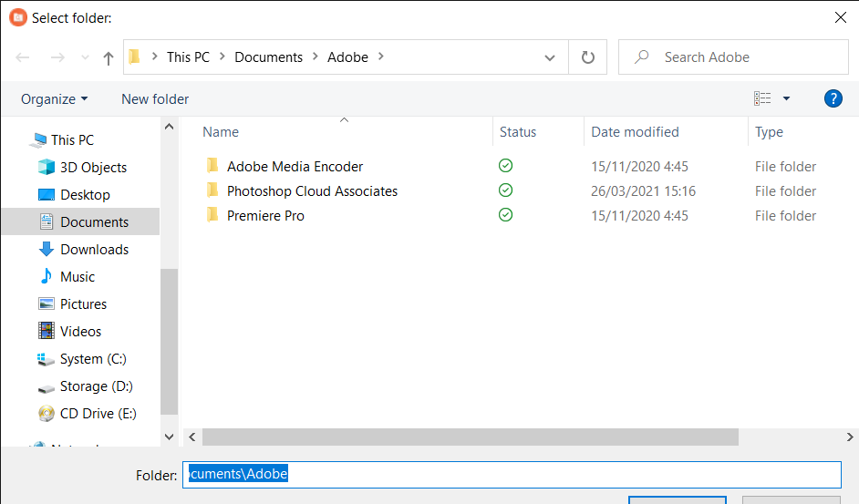
Task: Open CD Drive (E:)
Action: [98, 414]
